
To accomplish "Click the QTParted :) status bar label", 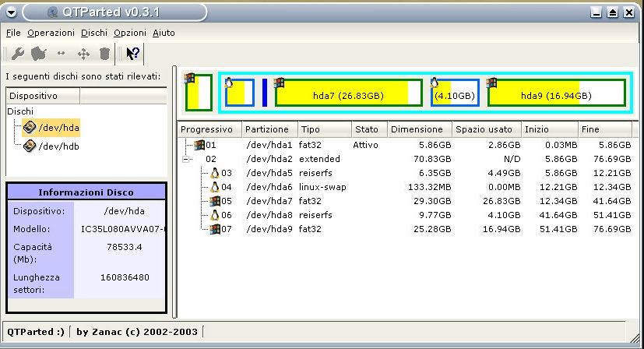I will [x=36, y=332].
